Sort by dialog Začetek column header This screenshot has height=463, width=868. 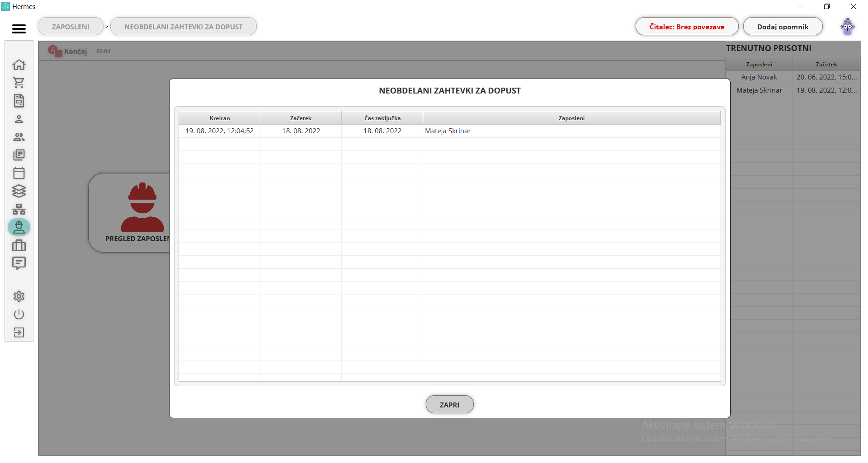click(x=301, y=118)
